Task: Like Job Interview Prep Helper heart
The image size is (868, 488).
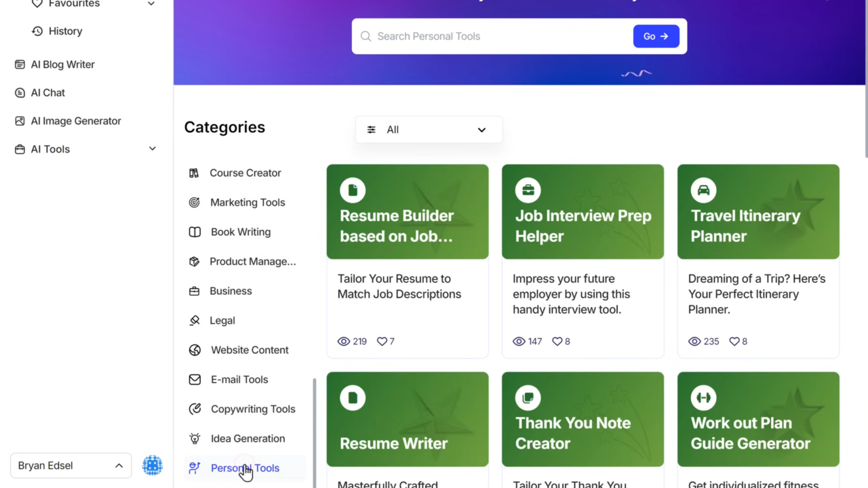Action: click(x=557, y=342)
